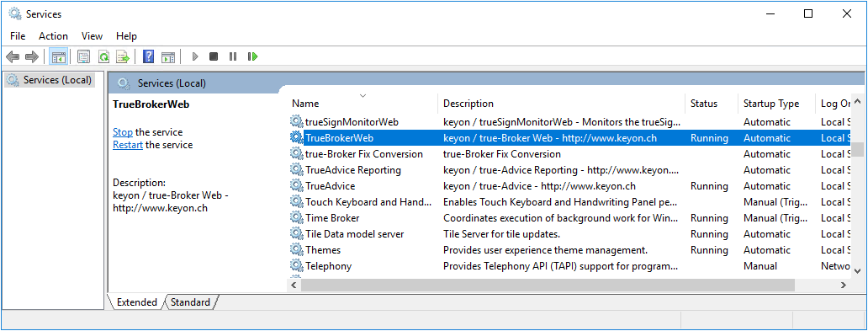The width and height of the screenshot is (868, 331).
Task: Click gear icon of Themes service
Action: tap(297, 250)
